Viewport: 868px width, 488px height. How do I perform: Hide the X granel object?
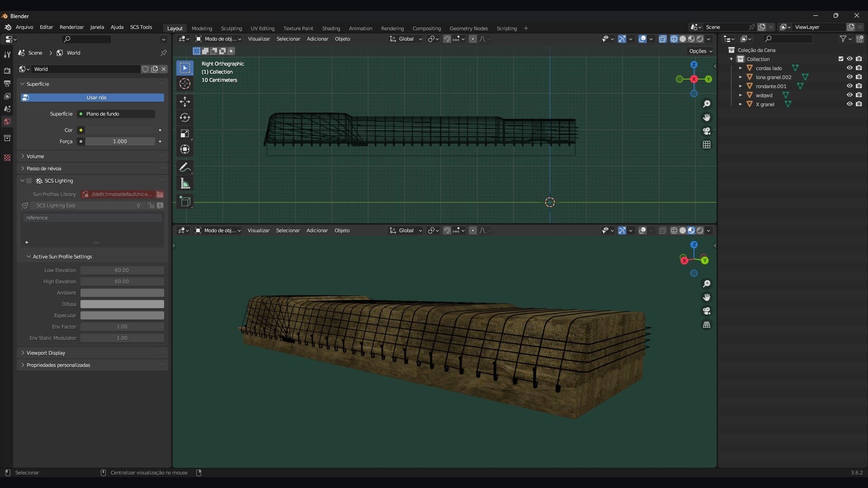(x=849, y=104)
